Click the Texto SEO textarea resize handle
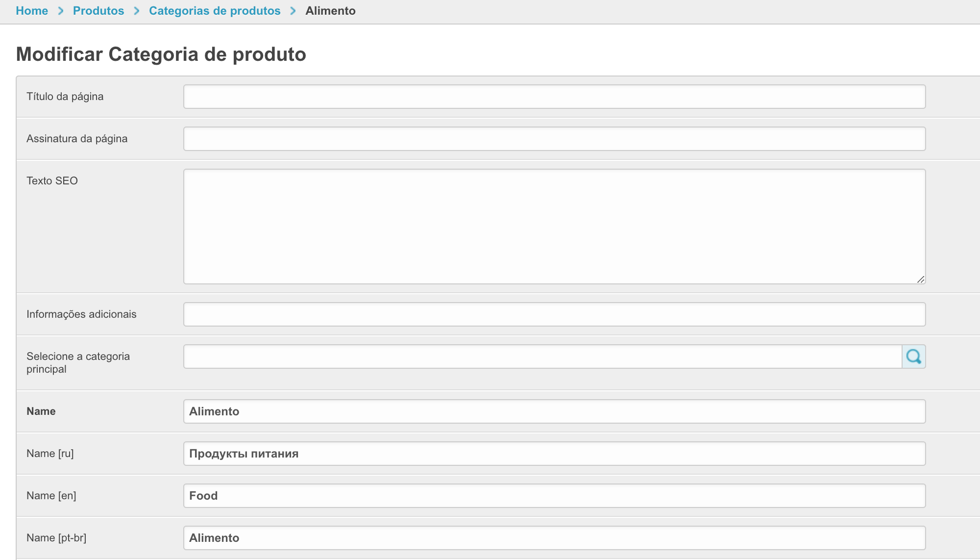The image size is (980, 560). (x=921, y=280)
